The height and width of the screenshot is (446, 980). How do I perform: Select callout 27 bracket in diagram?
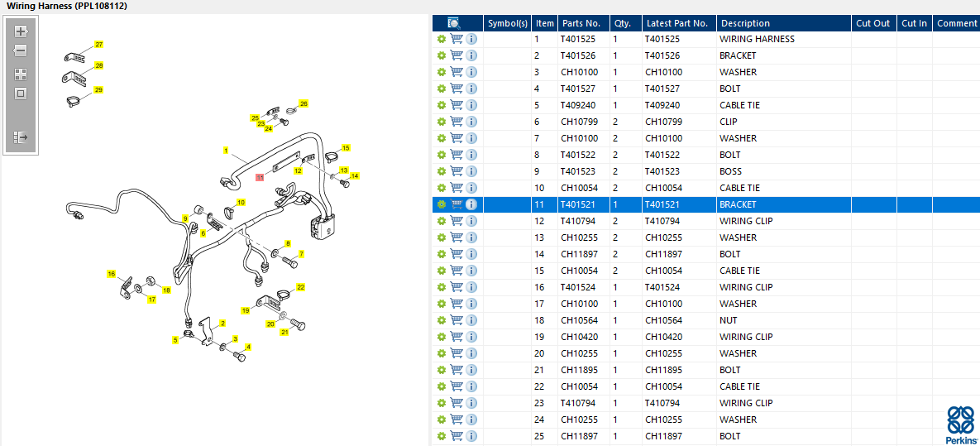coord(98,45)
